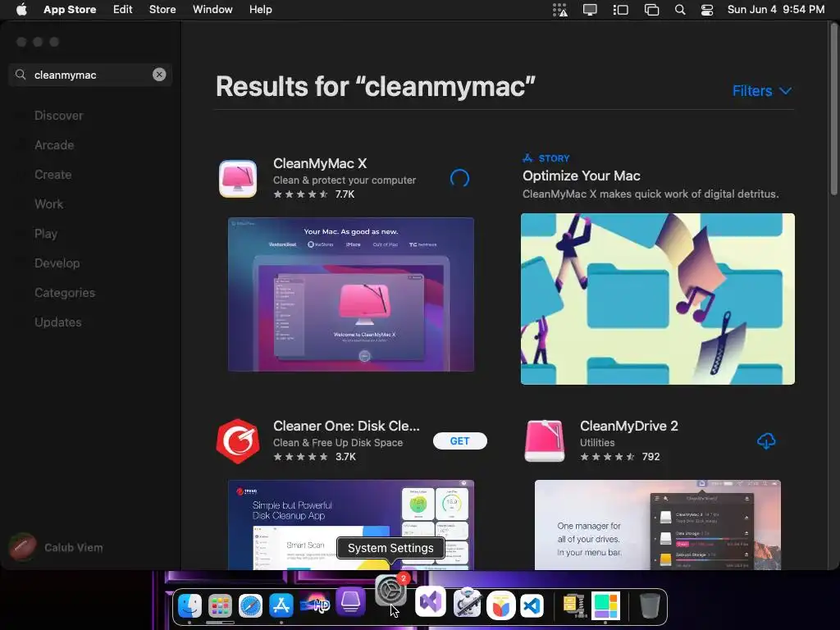The width and height of the screenshot is (840, 630).
Task: Focus the App Store search field
Action: (x=90, y=75)
